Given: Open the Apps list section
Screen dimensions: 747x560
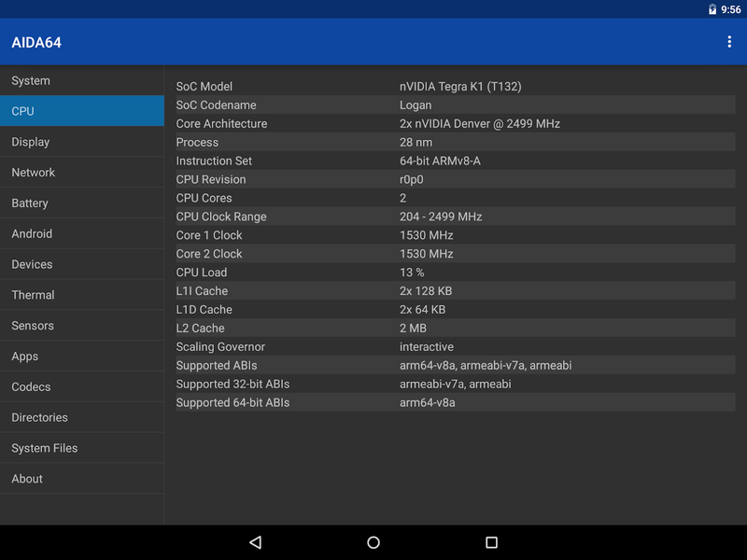Looking at the screenshot, I should [82, 357].
